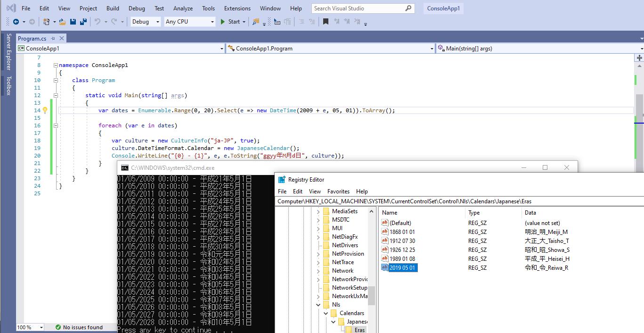Open the Extensions menu
644x333 pixels.
(237, 8)
